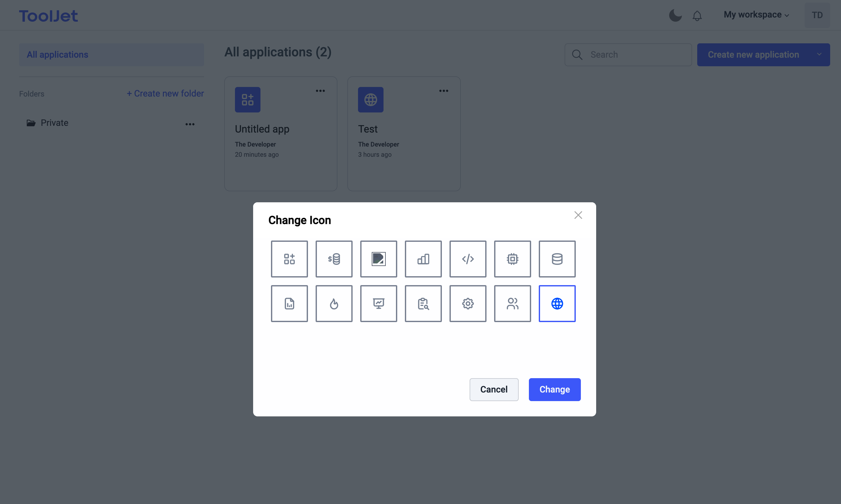
Task: Pick the code brackets icon
Action: coord(468,259)
